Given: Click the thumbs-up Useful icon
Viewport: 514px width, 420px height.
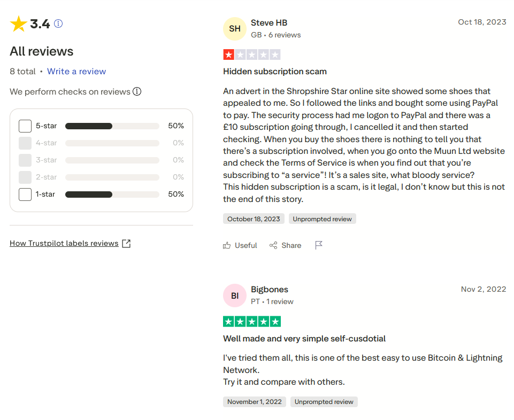Looking at the screenshot, I should [227, 245].
